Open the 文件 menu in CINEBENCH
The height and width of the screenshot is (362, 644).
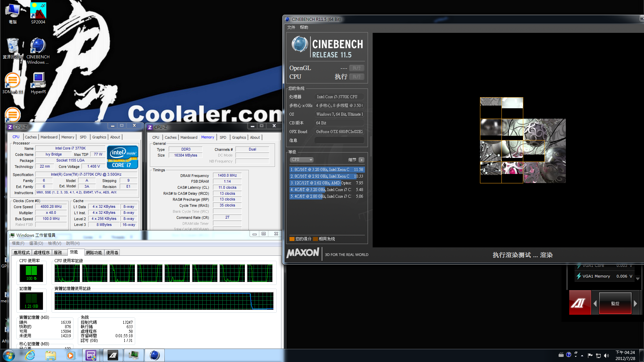pos(291,27)
